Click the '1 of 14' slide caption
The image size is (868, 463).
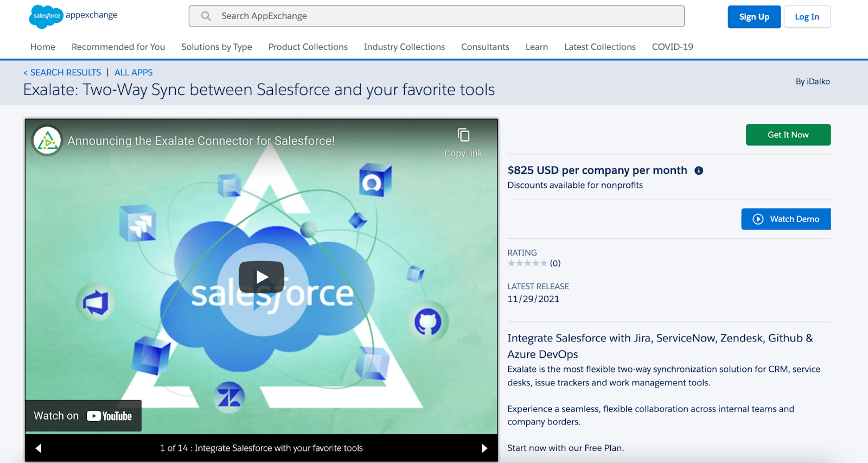pyautogui.click(x=261, y=448)
